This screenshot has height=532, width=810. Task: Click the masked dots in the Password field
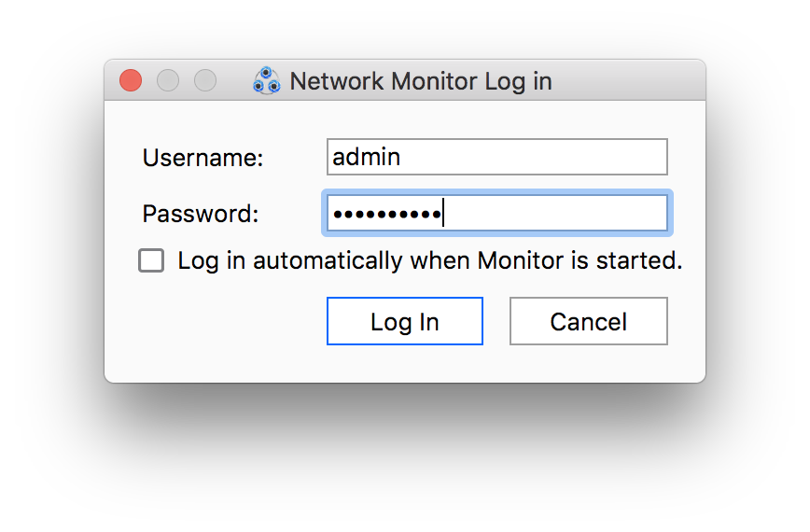[386, 214]
